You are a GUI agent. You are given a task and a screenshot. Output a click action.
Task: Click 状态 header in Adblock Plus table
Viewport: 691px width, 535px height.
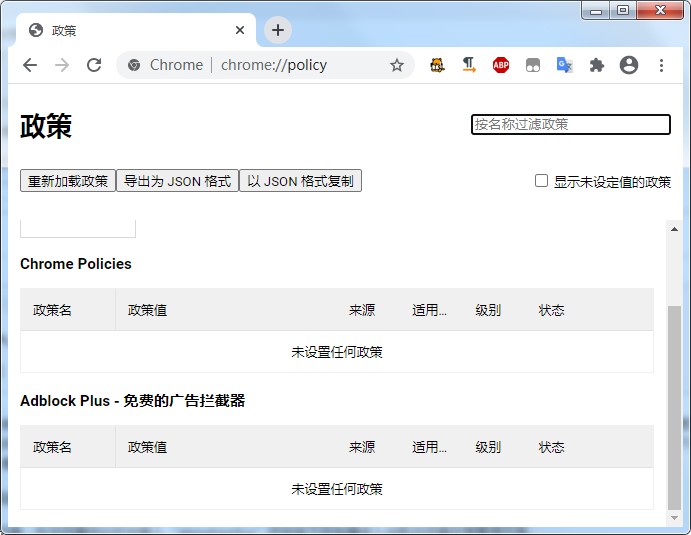coord(551,447)
